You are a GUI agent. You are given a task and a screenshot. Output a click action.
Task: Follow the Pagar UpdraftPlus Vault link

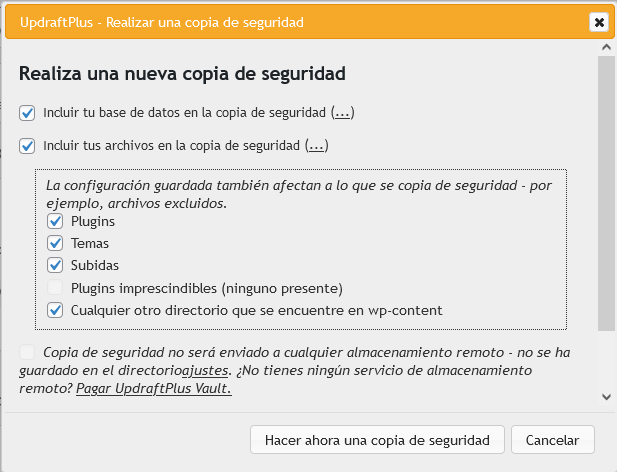[x=153, y=389]
